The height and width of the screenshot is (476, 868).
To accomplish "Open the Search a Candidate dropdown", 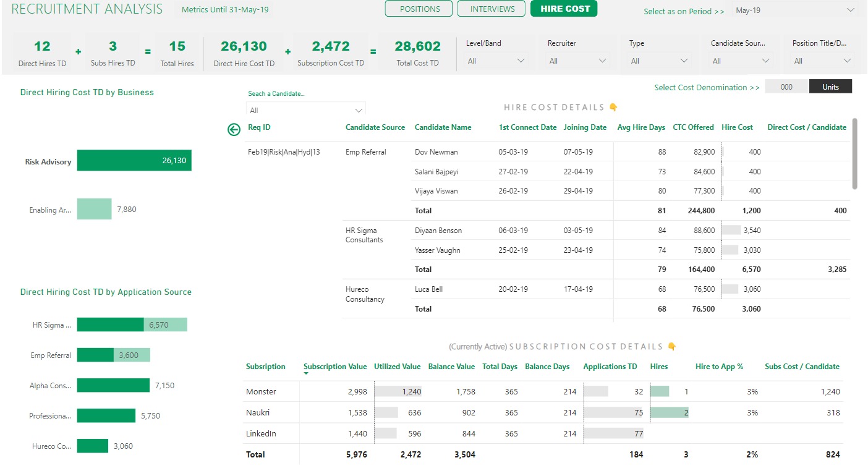I will pyautogui.click(x=306, y=110).
